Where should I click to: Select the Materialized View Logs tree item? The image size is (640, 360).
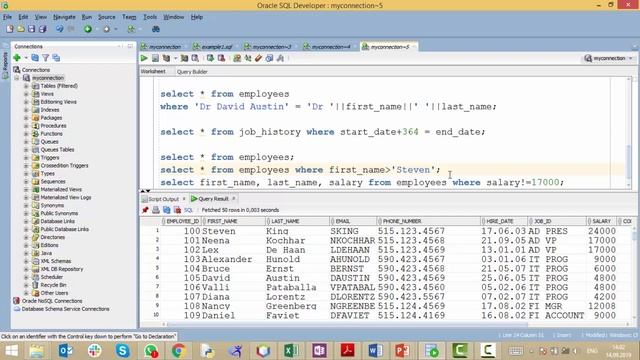(x=65, y=197)
